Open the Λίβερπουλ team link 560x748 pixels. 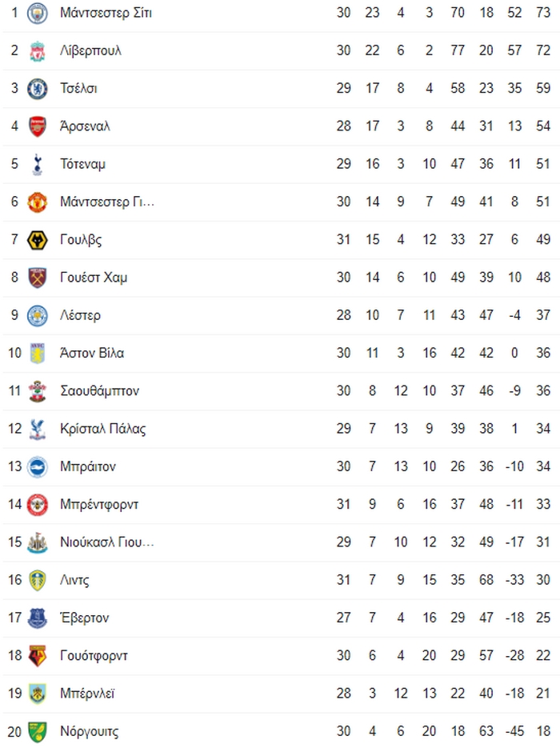click(x=90, y=50)
